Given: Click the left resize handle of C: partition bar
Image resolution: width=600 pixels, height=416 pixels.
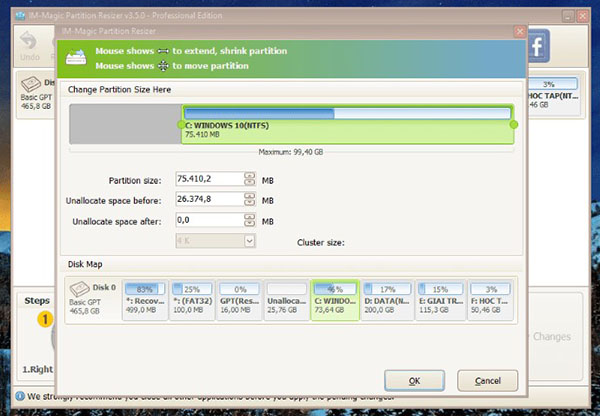Looking at the screenshot, I should coord(183,125).
